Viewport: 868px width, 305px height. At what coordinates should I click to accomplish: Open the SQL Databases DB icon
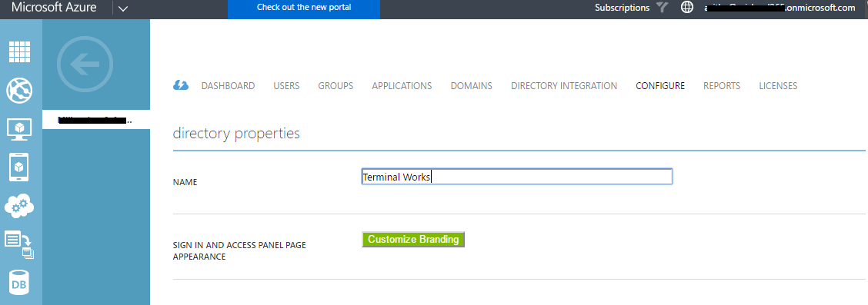pos(19,283)
